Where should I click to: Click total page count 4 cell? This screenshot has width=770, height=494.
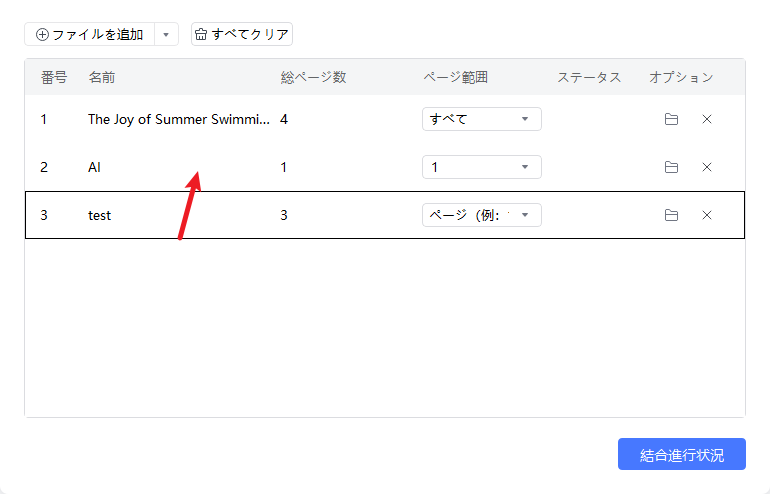coord(284,119)
